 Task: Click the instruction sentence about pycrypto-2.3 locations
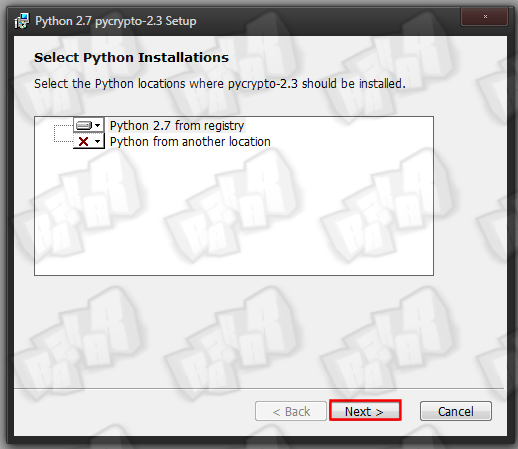tap(220, 84)
